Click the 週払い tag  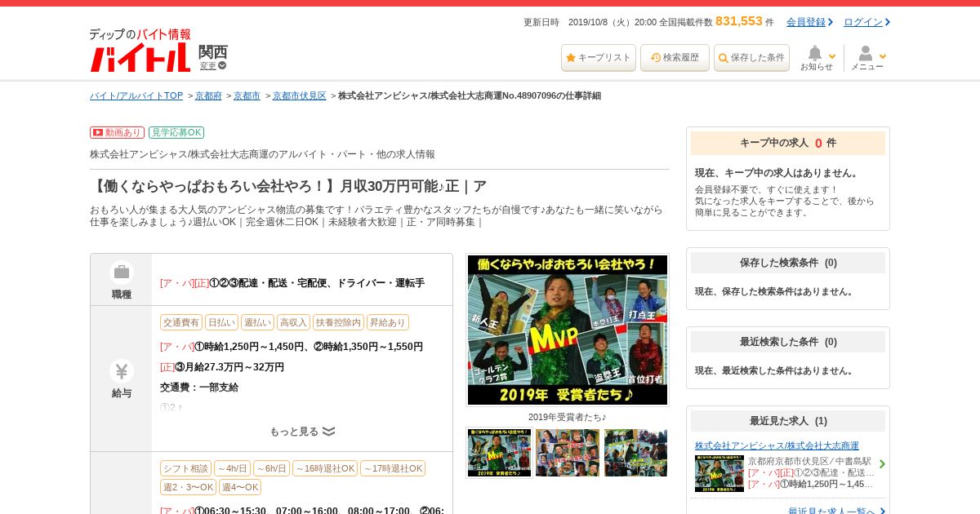click(x=257, y=322)
